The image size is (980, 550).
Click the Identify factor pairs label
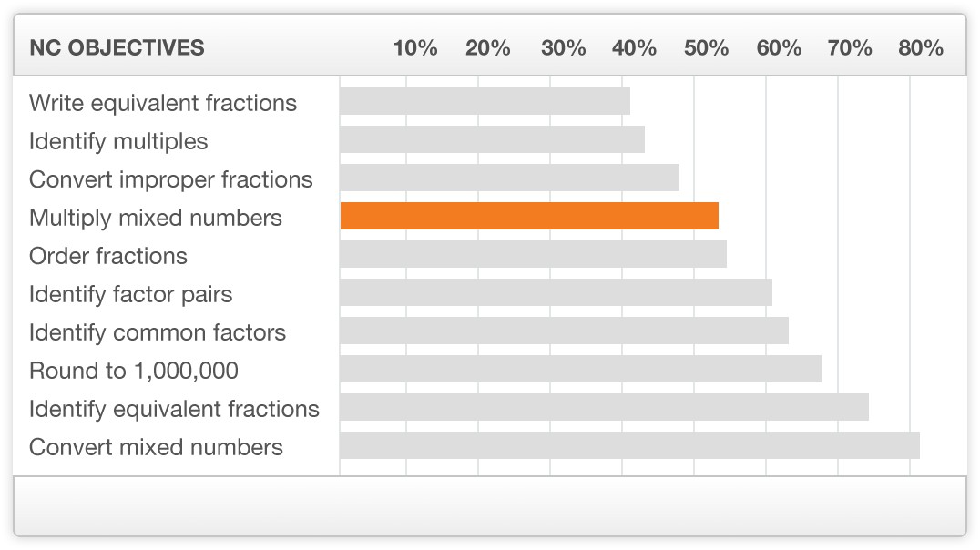click(130, 294)
